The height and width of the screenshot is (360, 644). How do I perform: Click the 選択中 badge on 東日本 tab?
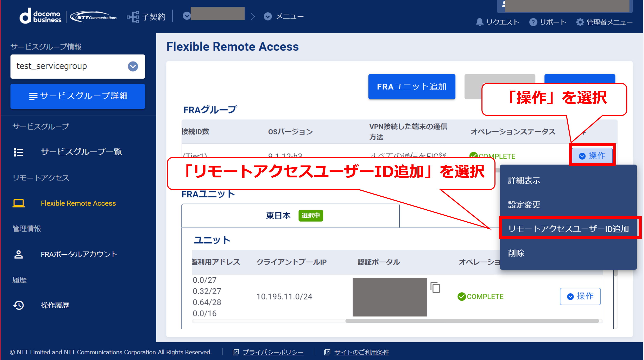pos(310,215)
